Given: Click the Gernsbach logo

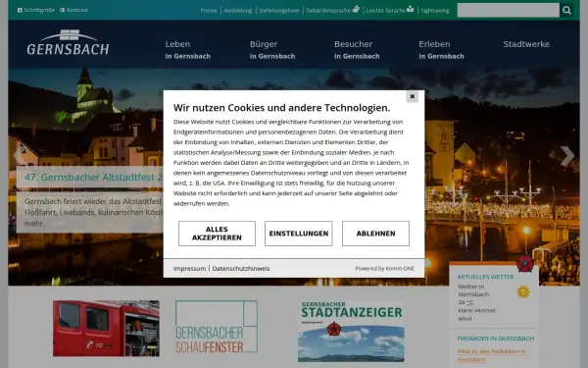Looking at the screenshot, I should (x=68, y=42).
